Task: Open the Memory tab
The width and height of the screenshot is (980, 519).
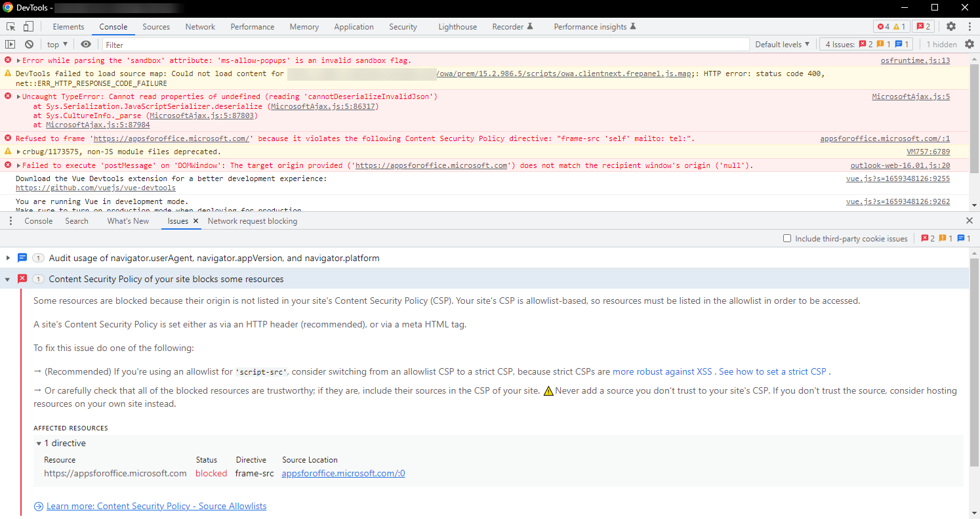Action: (x=304, y=27)
